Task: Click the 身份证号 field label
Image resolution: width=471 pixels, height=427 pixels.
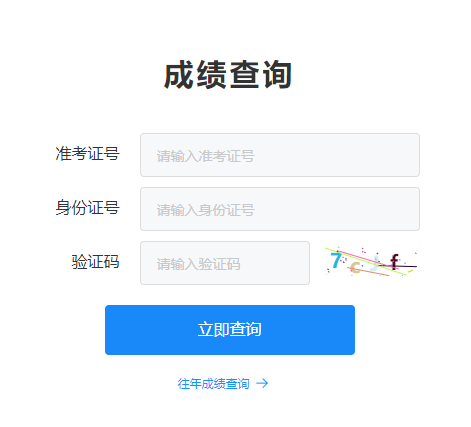Action: [87, 208]
